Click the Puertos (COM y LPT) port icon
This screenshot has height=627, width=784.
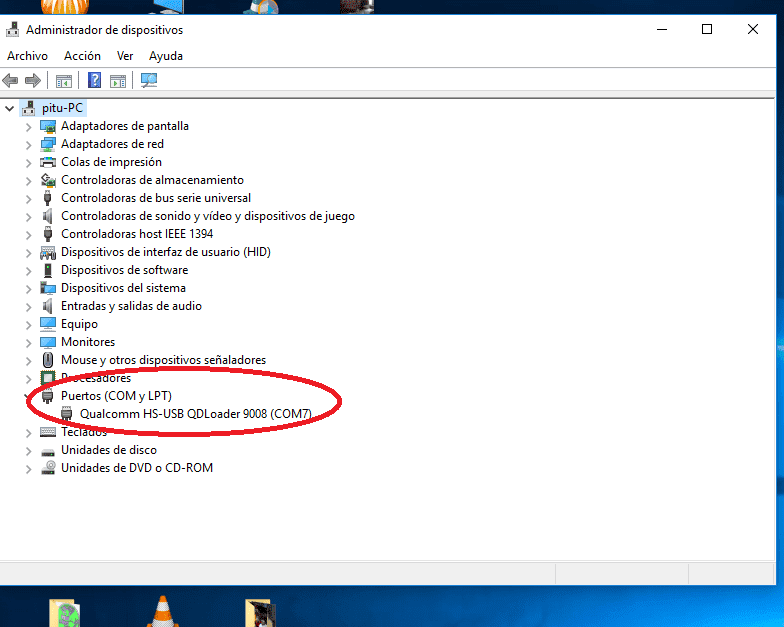point(48,396)
